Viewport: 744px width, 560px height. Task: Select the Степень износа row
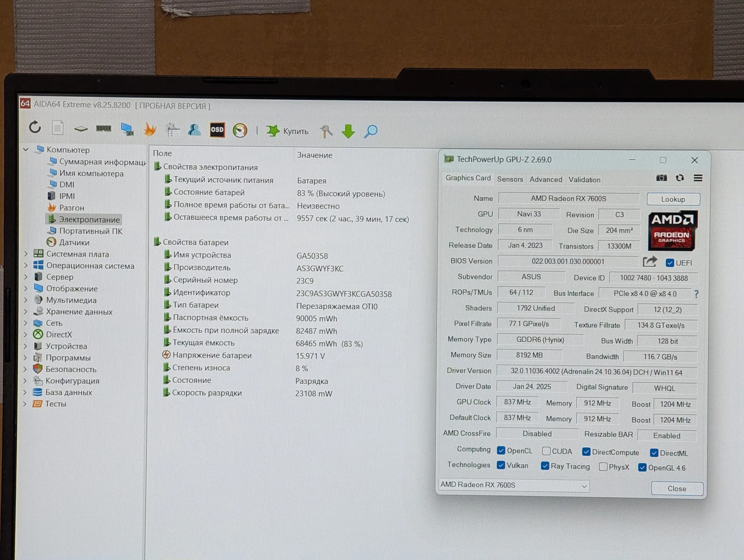pyautogui.click(x=201, y=368)
